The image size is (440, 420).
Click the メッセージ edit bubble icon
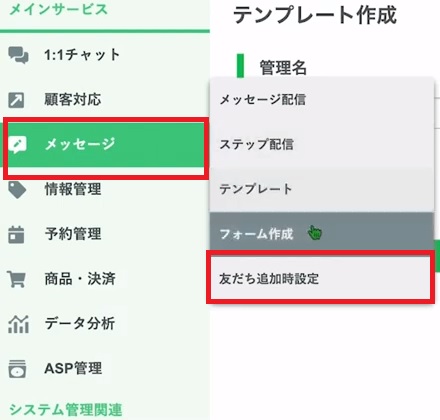tap(18, 145)
